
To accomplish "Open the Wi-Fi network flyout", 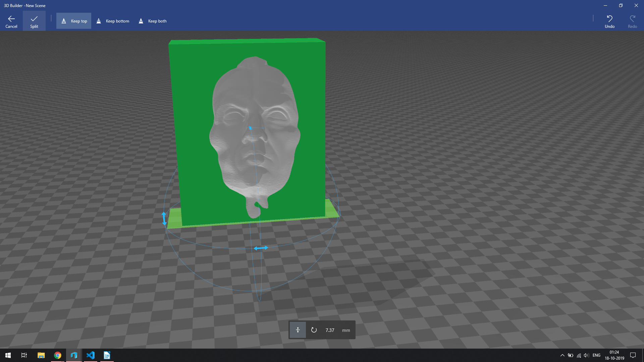I will pyautogui.click(x=579, y=355).
